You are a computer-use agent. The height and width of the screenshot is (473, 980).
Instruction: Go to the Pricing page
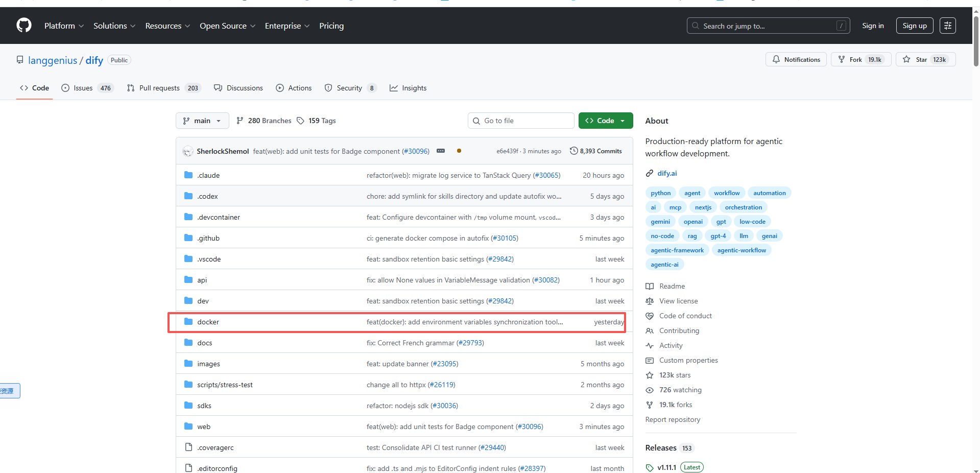click(x=331, y=26)
